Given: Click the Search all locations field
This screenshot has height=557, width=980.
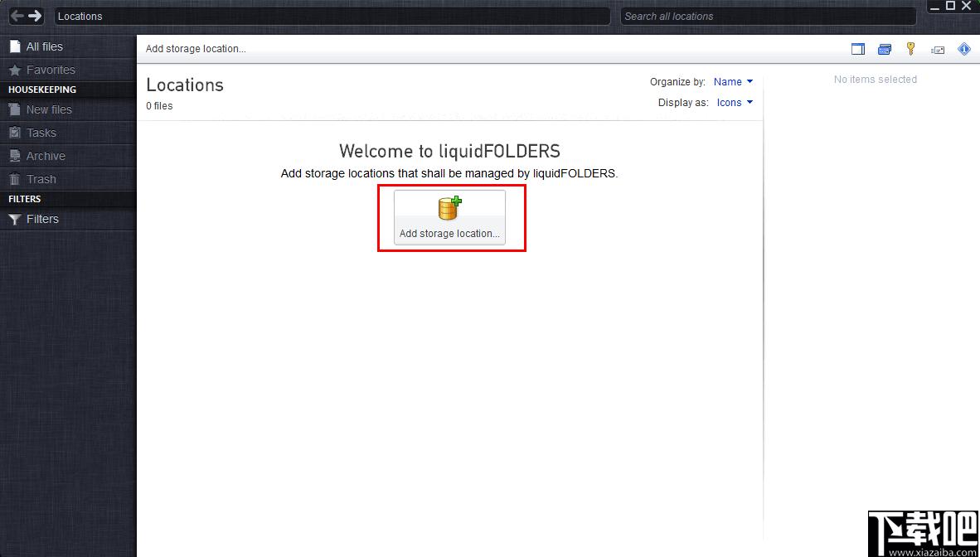Looking at the screenshot, I should click(767, 17).
